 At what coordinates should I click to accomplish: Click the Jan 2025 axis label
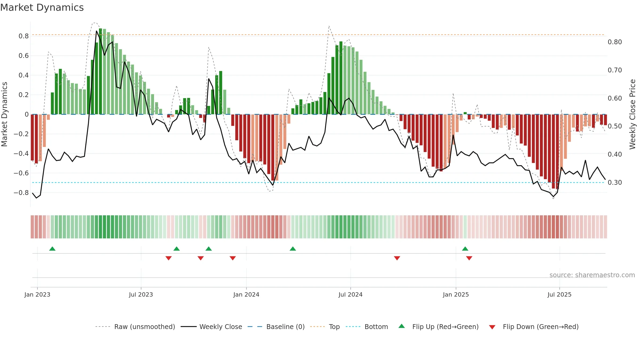(456, 294)
